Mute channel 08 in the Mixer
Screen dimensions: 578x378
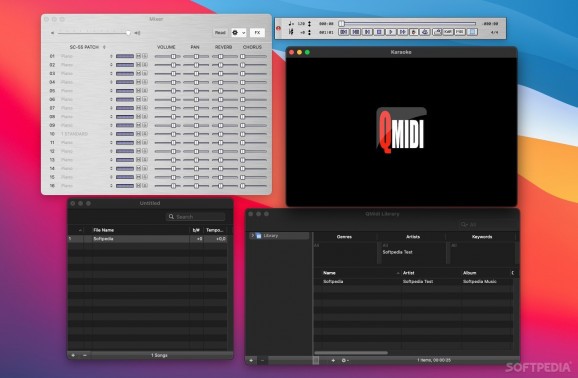click(x=139, y=117)
